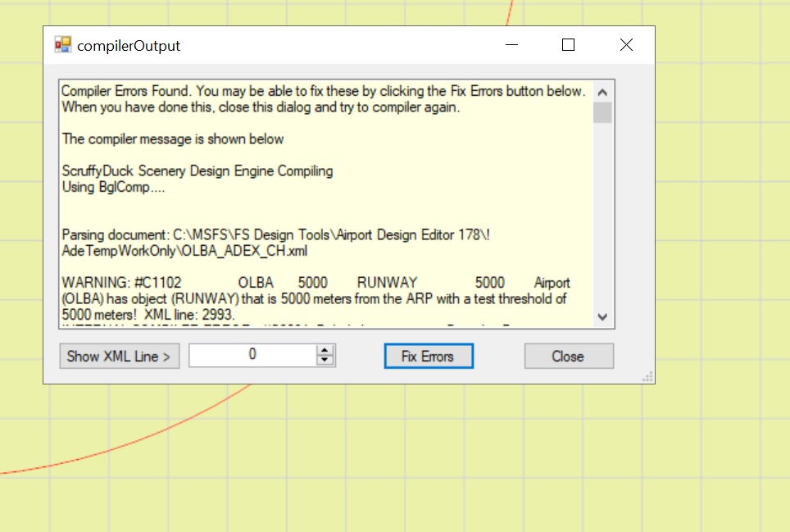This screenshot has width=790, height=532.
Task: Close the dialog using the title bar X
Action: (626, 45)
